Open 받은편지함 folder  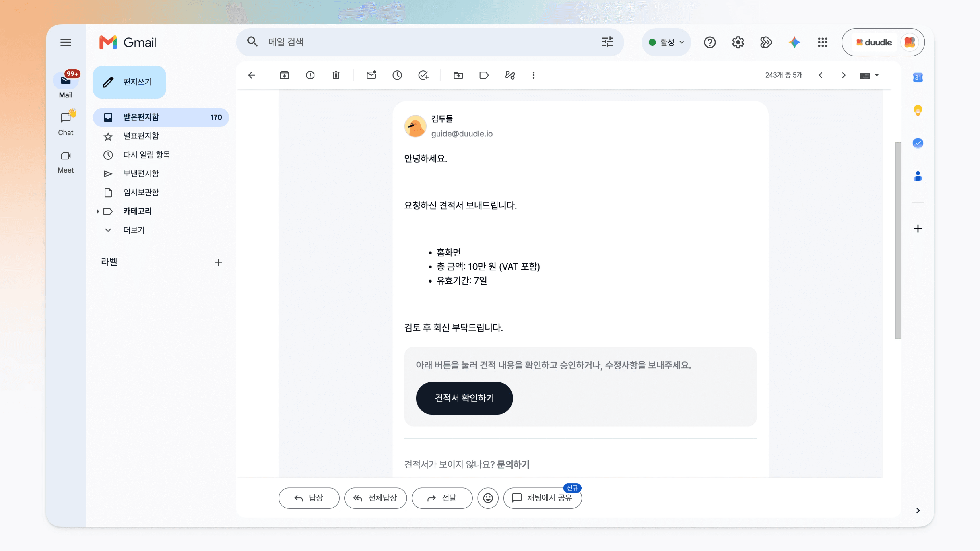(161, 117)
